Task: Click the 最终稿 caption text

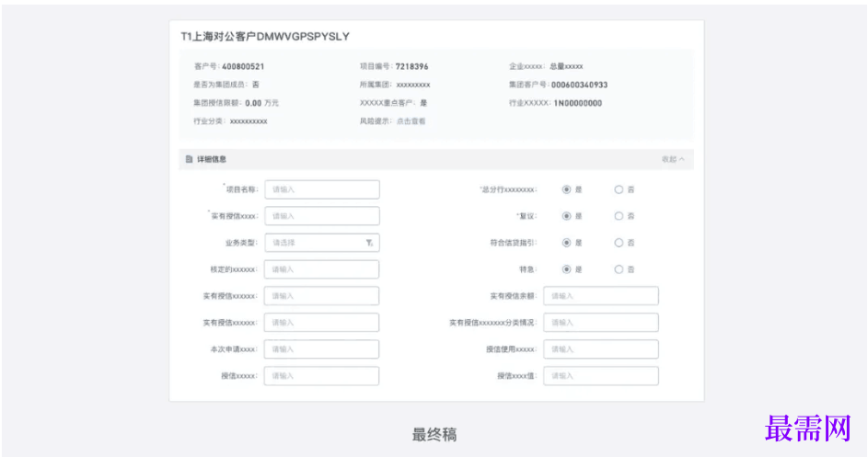Action: point(434,435)
